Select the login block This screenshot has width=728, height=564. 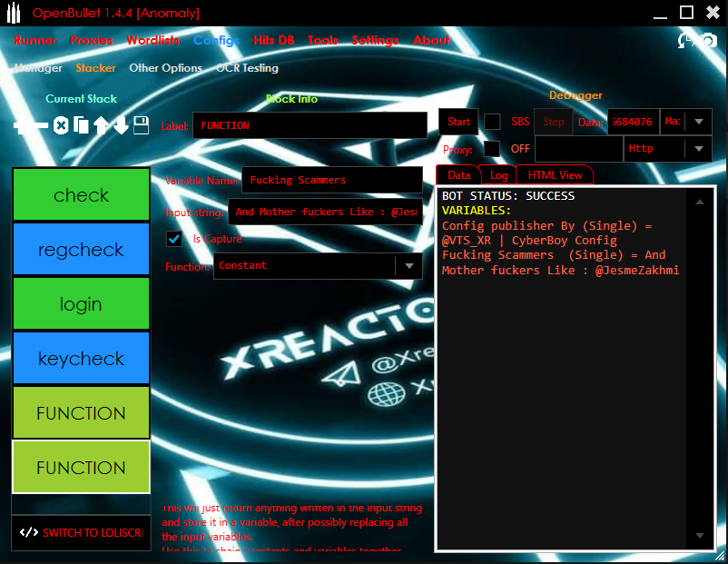click(82, 303)
